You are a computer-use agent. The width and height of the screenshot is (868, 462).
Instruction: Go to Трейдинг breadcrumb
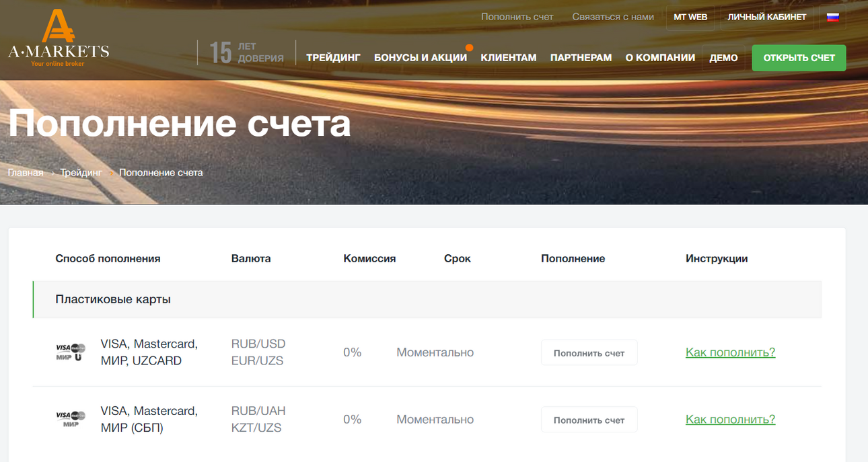pyautogui.click(x=81, y=173)
